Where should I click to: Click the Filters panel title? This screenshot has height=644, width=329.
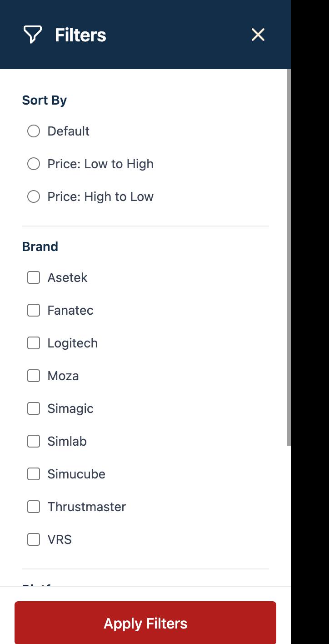click(x=80, y=35)
